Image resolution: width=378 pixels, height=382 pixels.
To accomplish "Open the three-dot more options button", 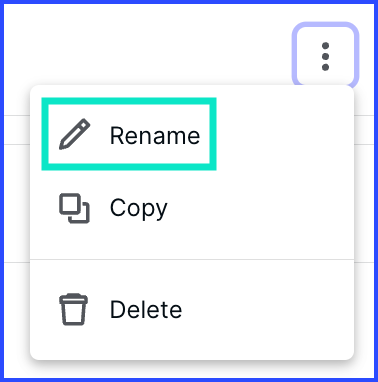I will (x=325, y=56).
